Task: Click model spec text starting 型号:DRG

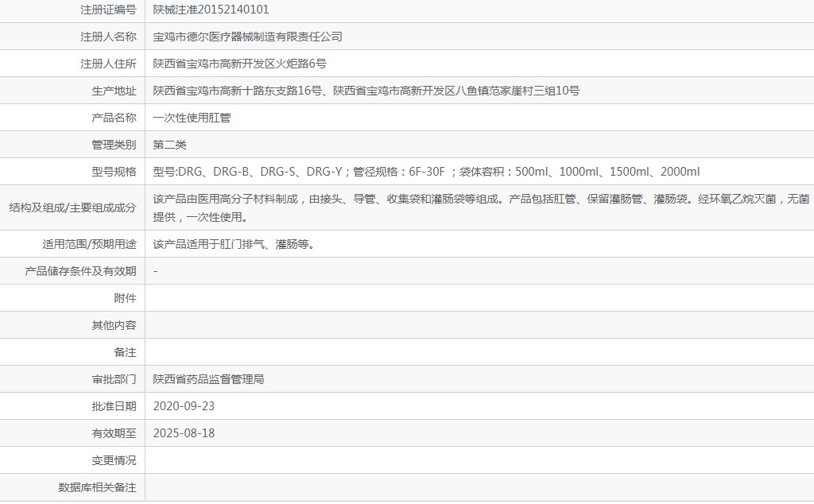Action: (426, 172)
